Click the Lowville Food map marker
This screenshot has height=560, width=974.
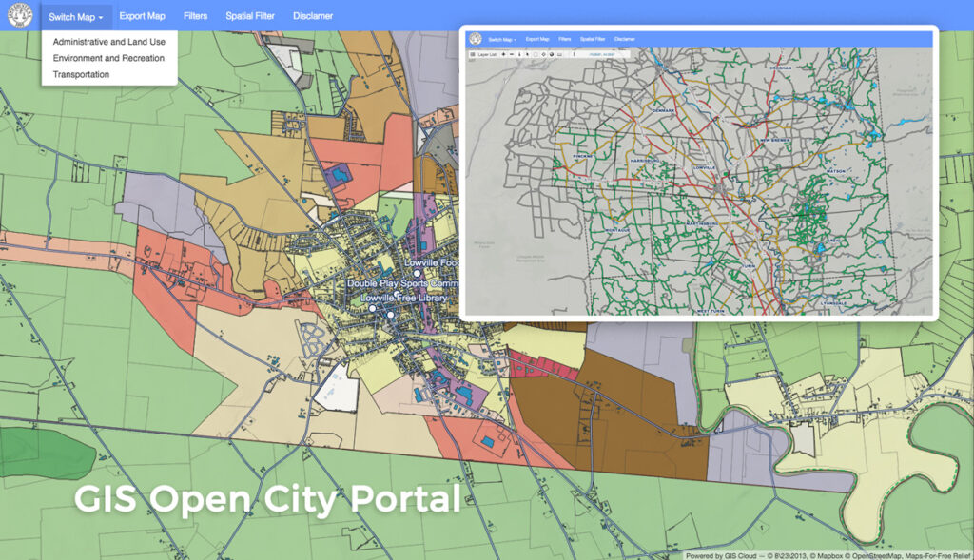418,273
